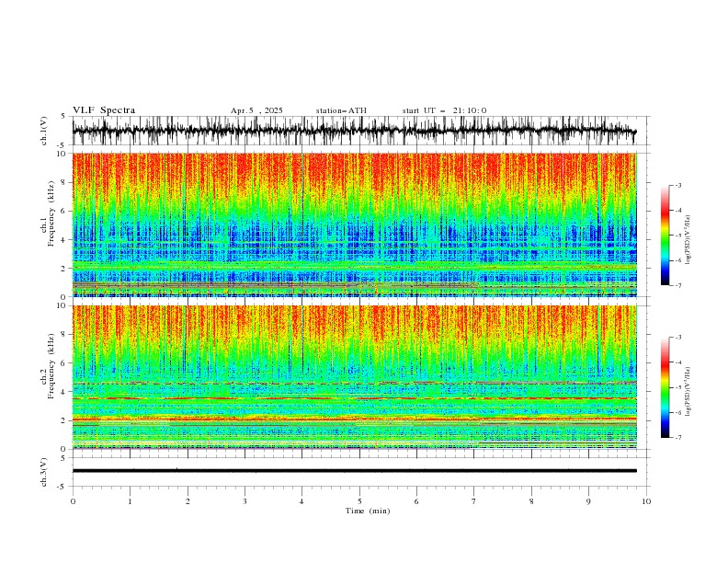Click the time axis tick label "3"
Screen dimensions: 728x563
tap(245, 501)
